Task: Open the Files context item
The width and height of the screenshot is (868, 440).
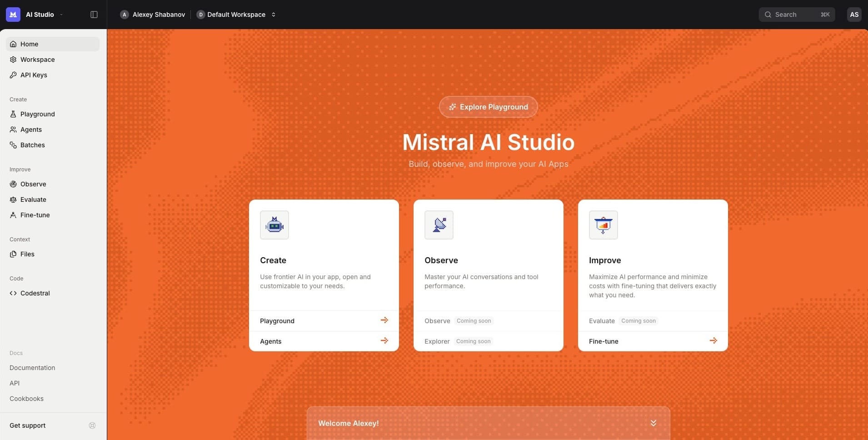Action: [27, 254]
